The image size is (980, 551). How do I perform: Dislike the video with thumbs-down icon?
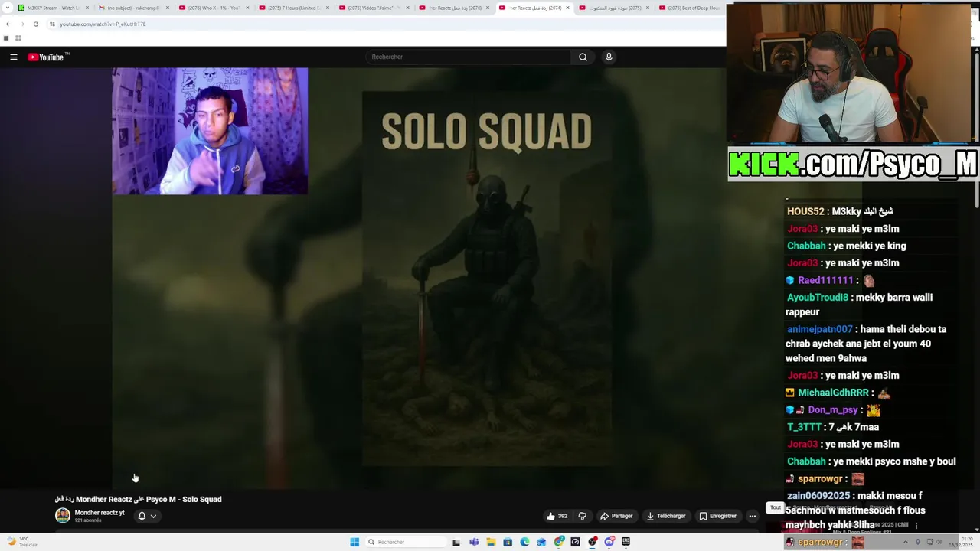click(583, 516)
